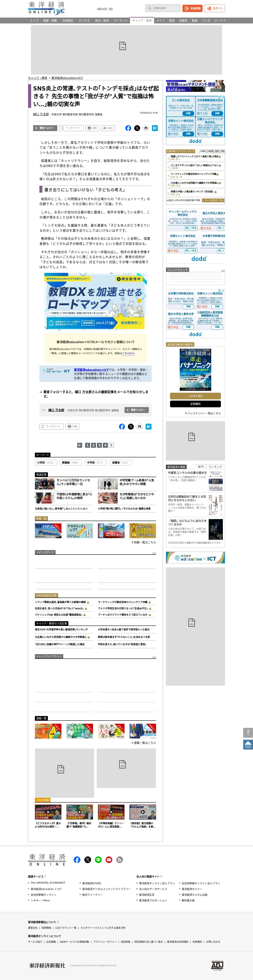Screen dimensions: 253x980
Task: Share via Facebook icon below the headline
Action: tap(128, 128)
